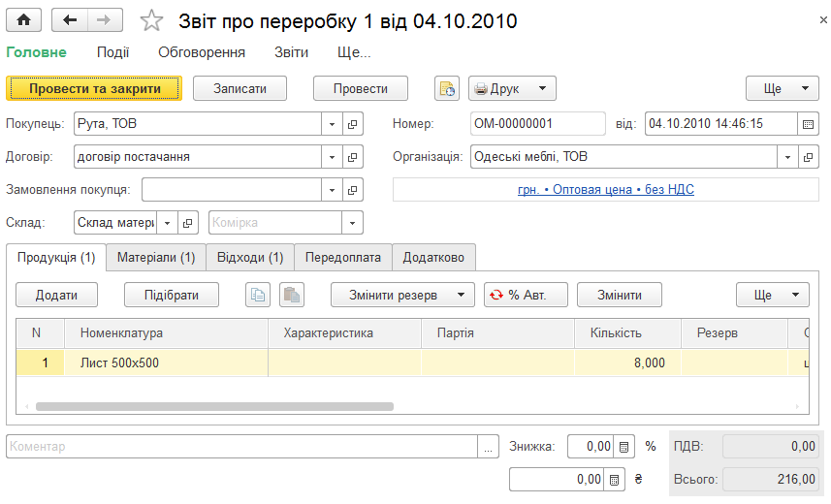Open the Обговорення section
831x504 pixels.
202,52
